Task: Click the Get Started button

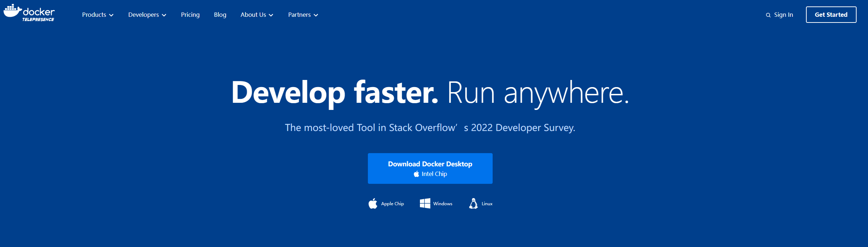Action: tap(831, 15)
